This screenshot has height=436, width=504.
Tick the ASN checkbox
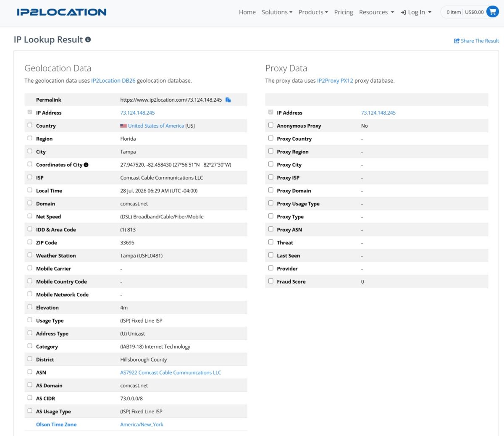[30, 372]
